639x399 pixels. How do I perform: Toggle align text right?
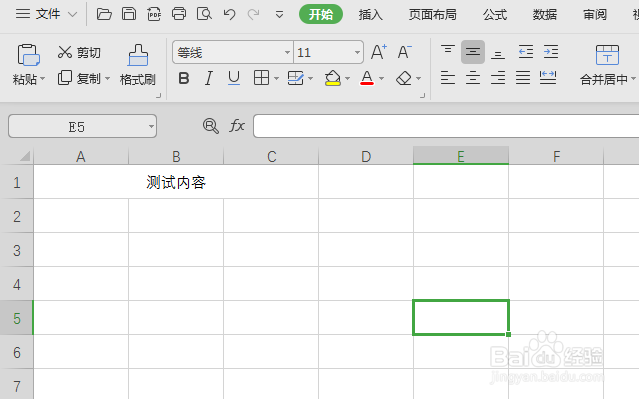coord(498,77)
